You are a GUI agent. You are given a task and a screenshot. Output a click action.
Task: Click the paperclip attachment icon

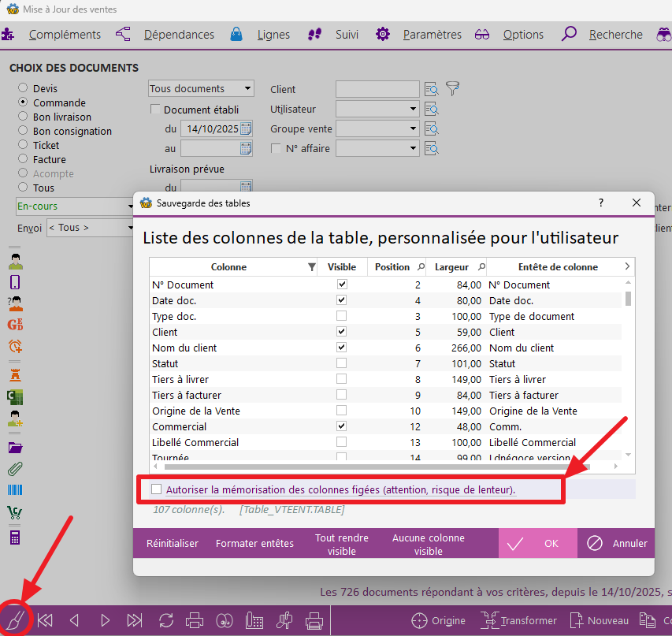pos(15,469)
